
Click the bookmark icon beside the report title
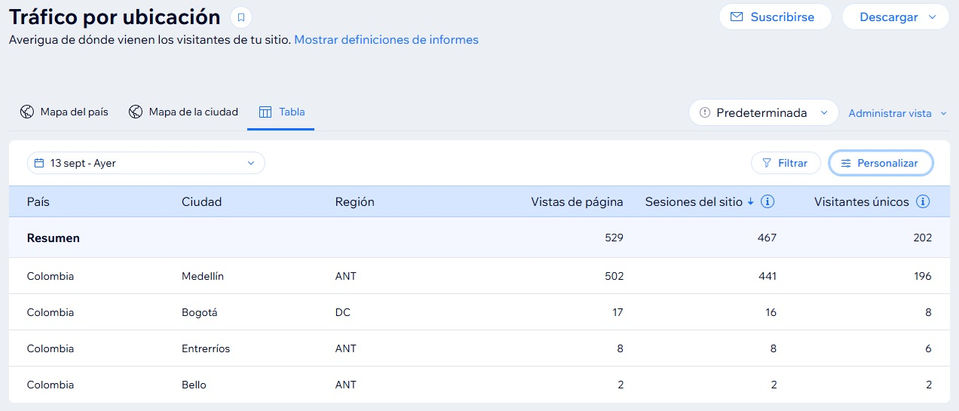pyautogui.click(x=241, y=17)
